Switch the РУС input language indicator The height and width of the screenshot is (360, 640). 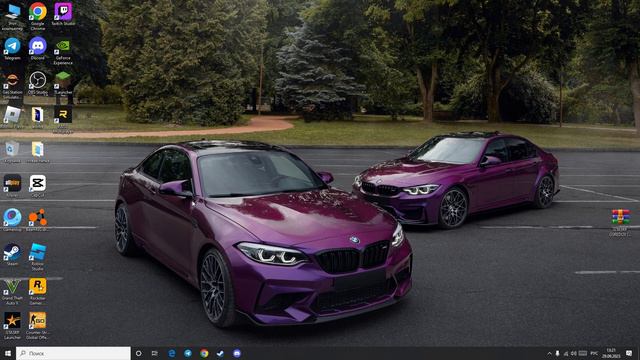pyautogui.click(x=594, y=353)
